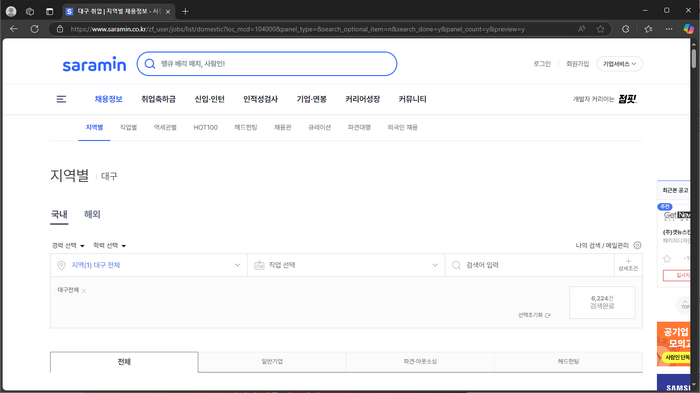Select the 전체 results tab

click(124, 362)
